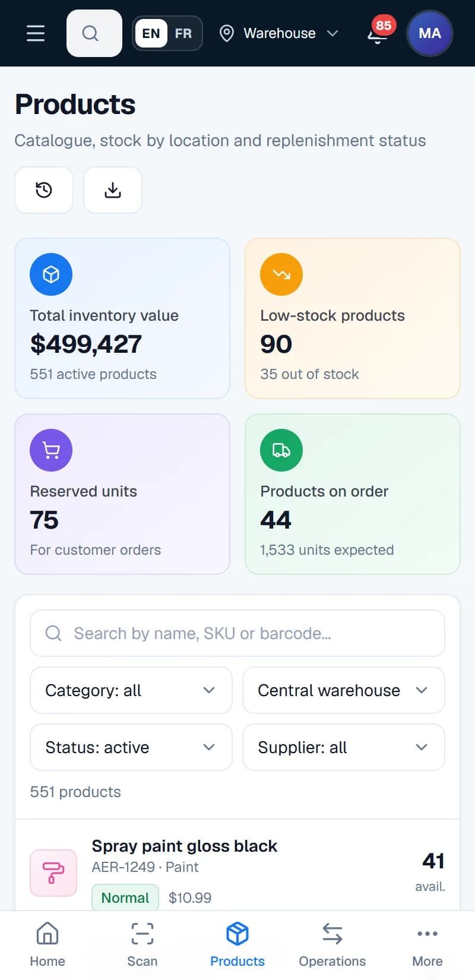Click the 551 active products text
475x980 pixels.
pyautogui.click(x=93, y=374)
